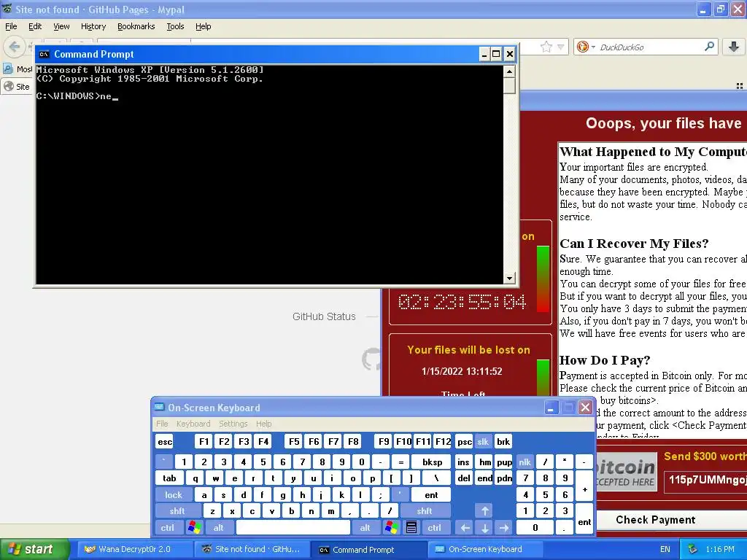This screenshot has height=560, width=747.
Task: Click the system tray icon beside the clock
Action: point(693,550)
